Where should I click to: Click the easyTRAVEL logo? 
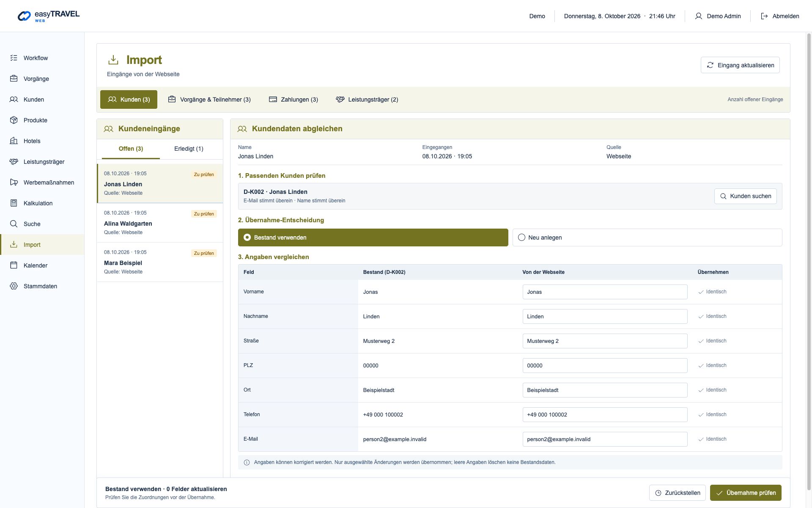pos(49,16)
